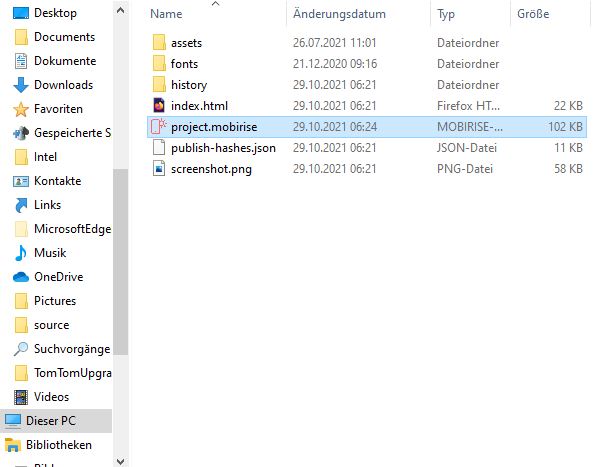The image size is (611, 467).
Task: Sort files by the Typ column
Action: tap(446, 14)
